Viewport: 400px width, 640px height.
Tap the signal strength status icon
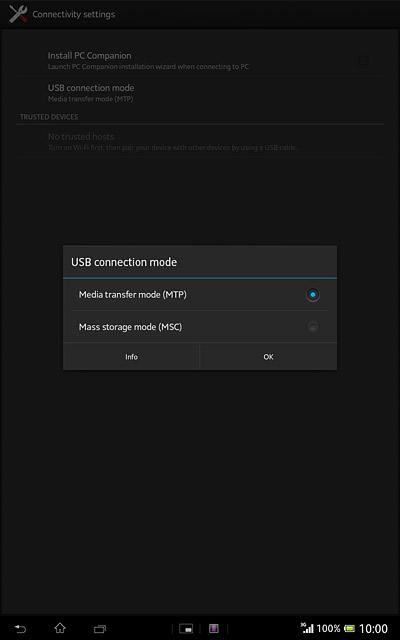[x=307, y=628]
